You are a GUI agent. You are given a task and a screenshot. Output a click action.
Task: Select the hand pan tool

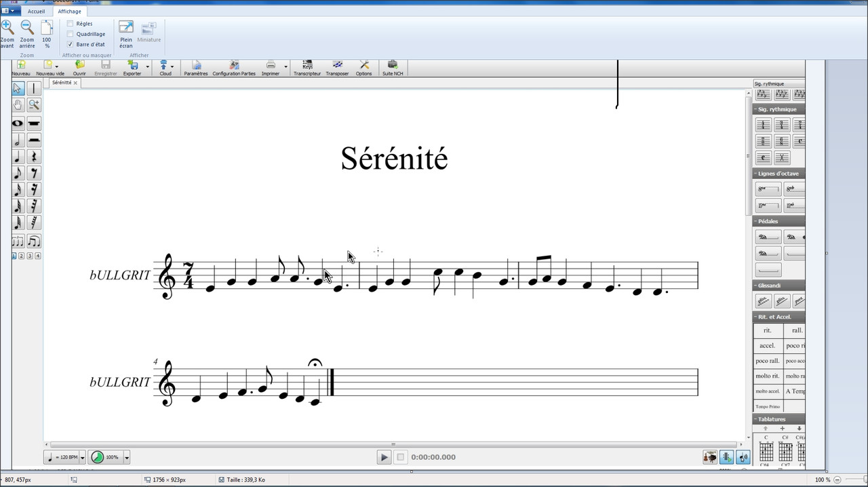point(18,104)
